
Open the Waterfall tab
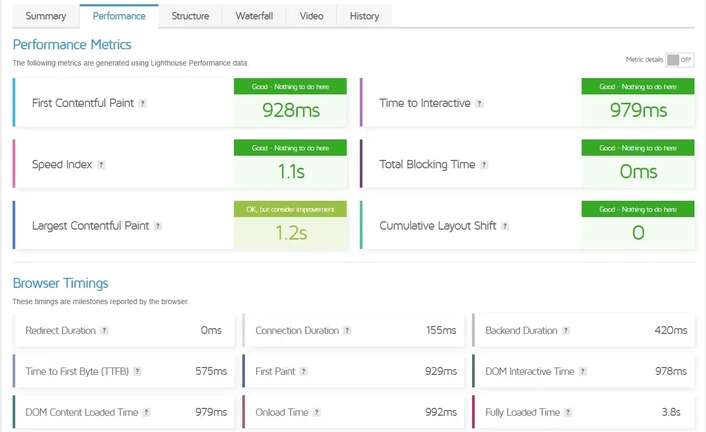(x=254, y=16)
